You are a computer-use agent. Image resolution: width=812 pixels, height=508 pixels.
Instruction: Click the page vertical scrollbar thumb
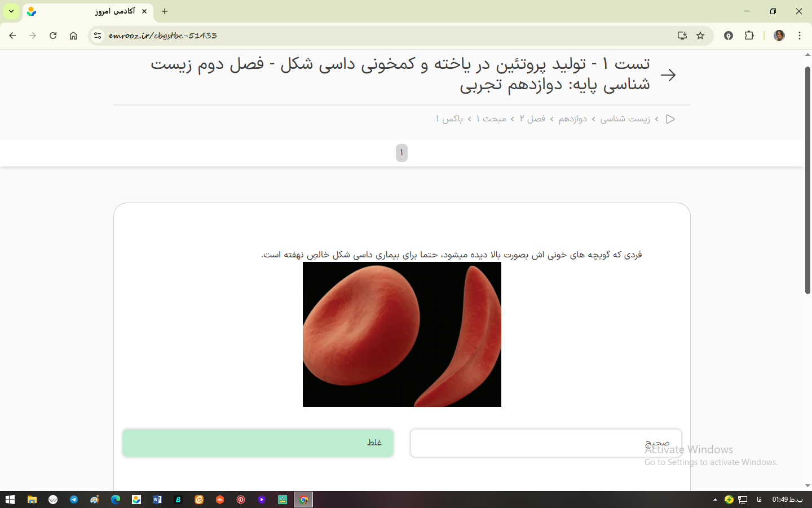click(807, 181)
